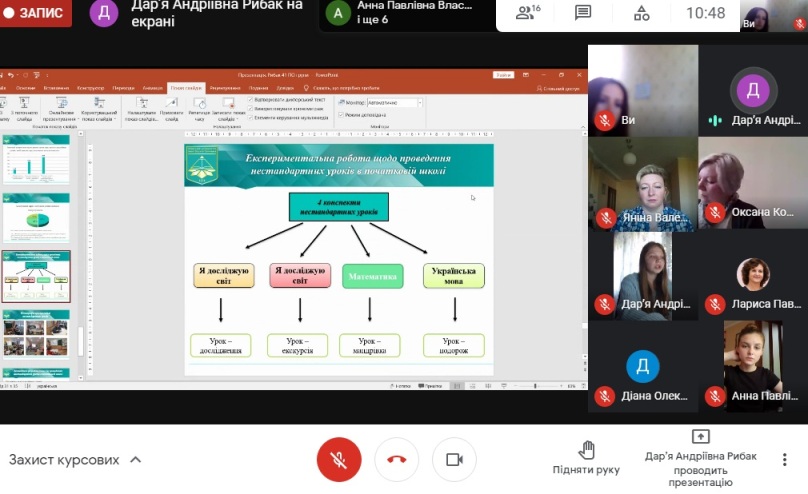Open the presentation status icon for Дар'я Андріївна Рибак
The image size is (808, 494).
pyautogui.click(x=700, y=436)
